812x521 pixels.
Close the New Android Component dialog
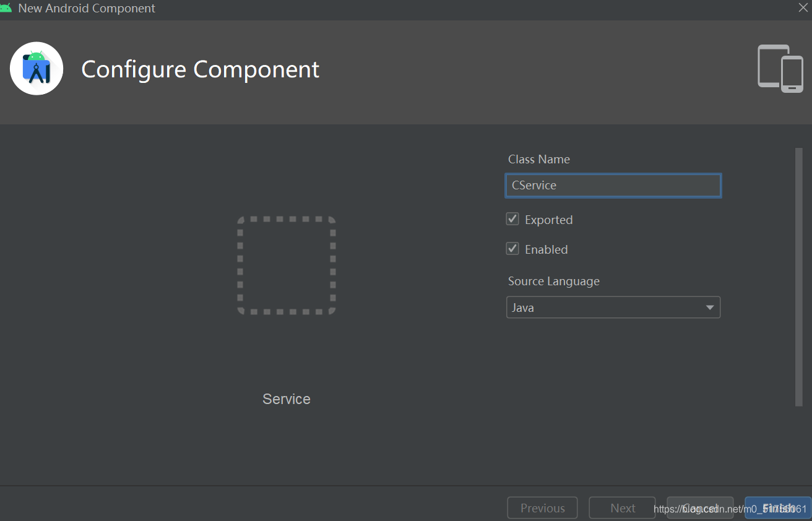click(803, 7)
